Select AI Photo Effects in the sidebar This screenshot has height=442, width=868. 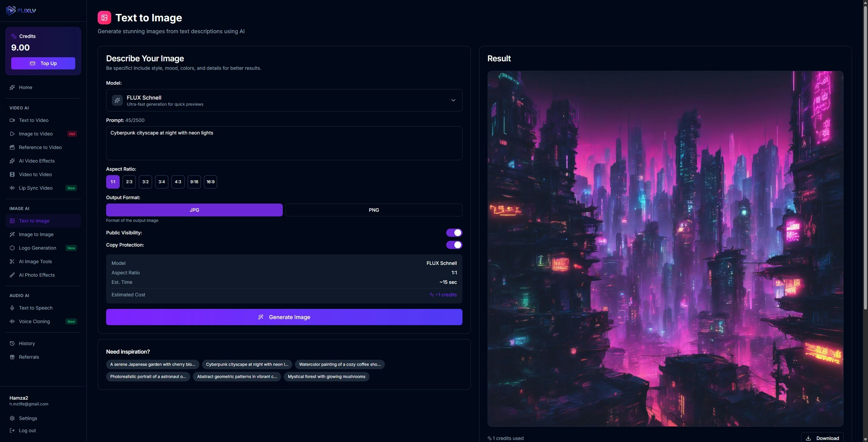[37, 275]
